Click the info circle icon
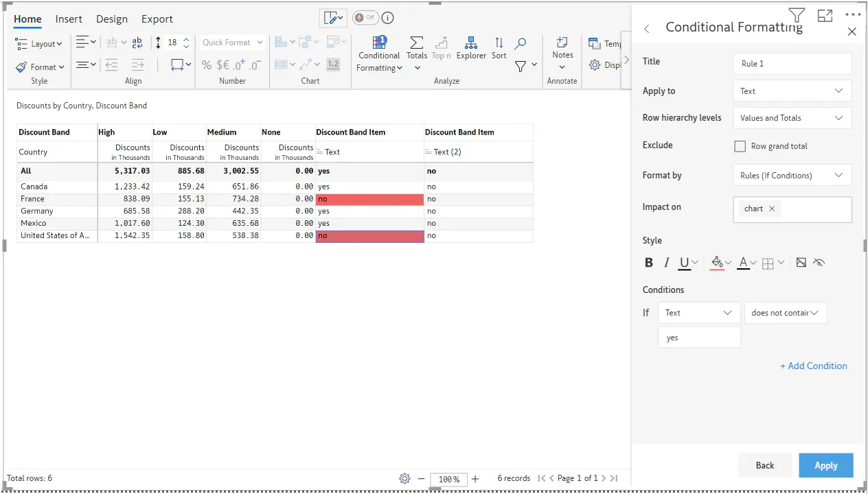This screenshot has width=868, height=494. point(387,18)
